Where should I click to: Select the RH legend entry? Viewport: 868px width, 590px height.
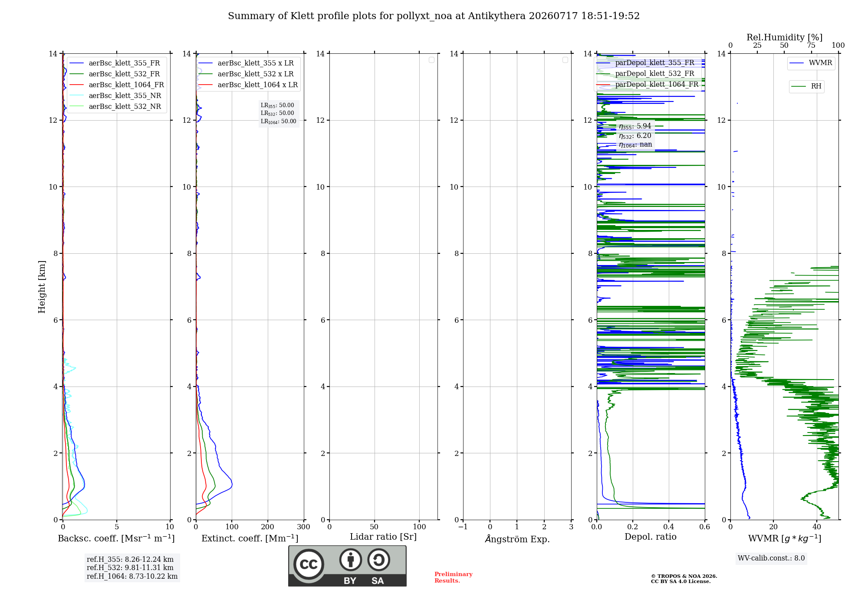point(806,86)
